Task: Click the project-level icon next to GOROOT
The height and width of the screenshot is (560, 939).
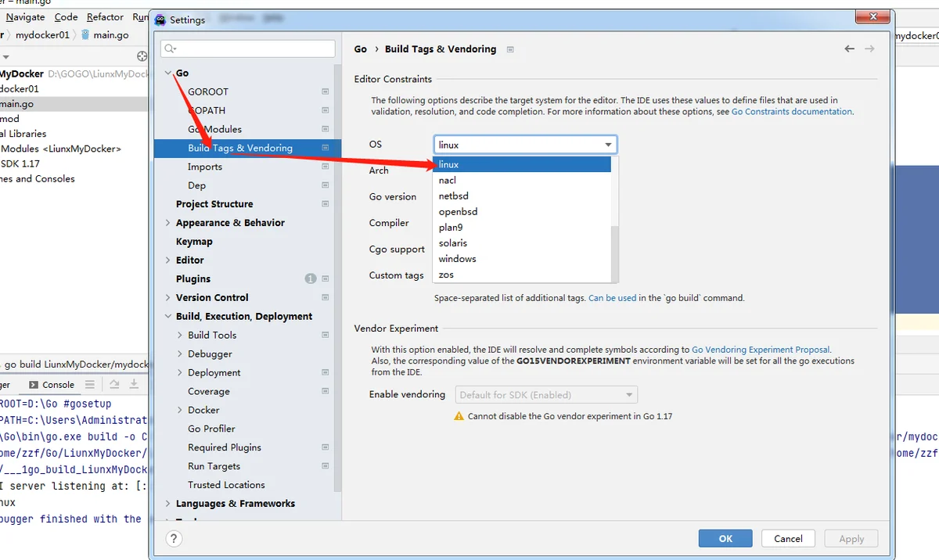Action: [326, 92]
